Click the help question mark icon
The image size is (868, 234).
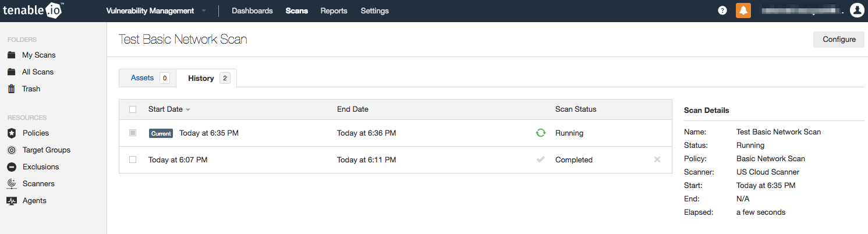tap(722, 10)
